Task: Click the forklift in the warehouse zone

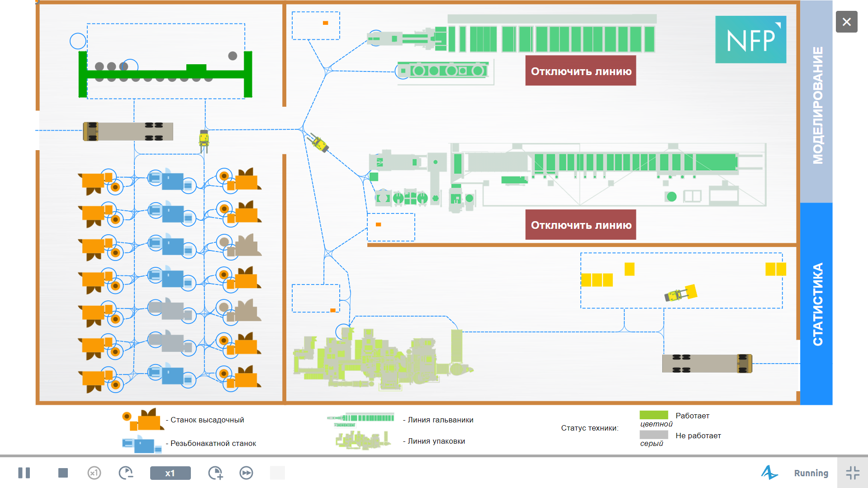Action: pos(680,294)
